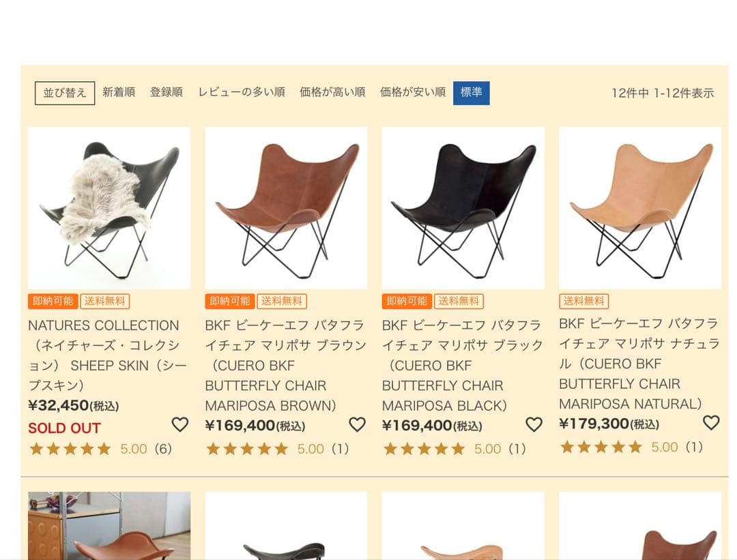
Task: Sort by 新着順
Action: pos(119,92)
